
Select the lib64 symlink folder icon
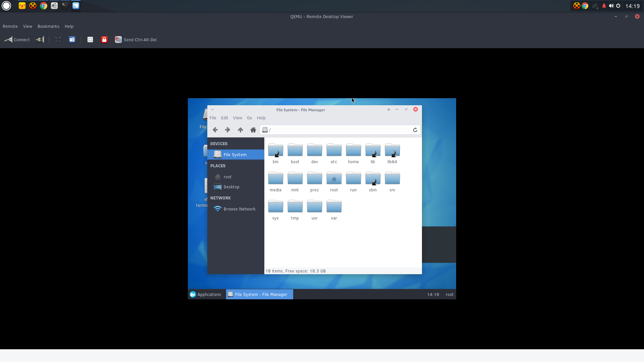coord(392,150)
